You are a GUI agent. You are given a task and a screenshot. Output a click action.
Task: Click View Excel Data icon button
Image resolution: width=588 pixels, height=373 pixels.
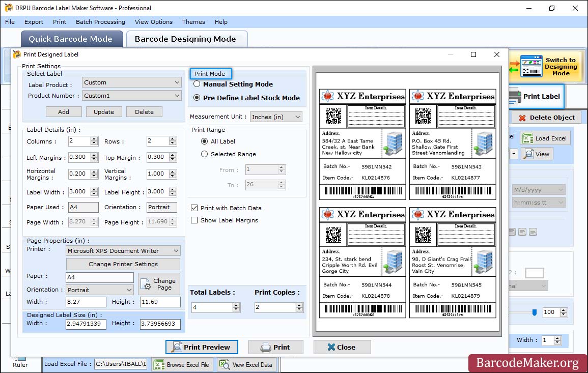[x=246, y=364]
